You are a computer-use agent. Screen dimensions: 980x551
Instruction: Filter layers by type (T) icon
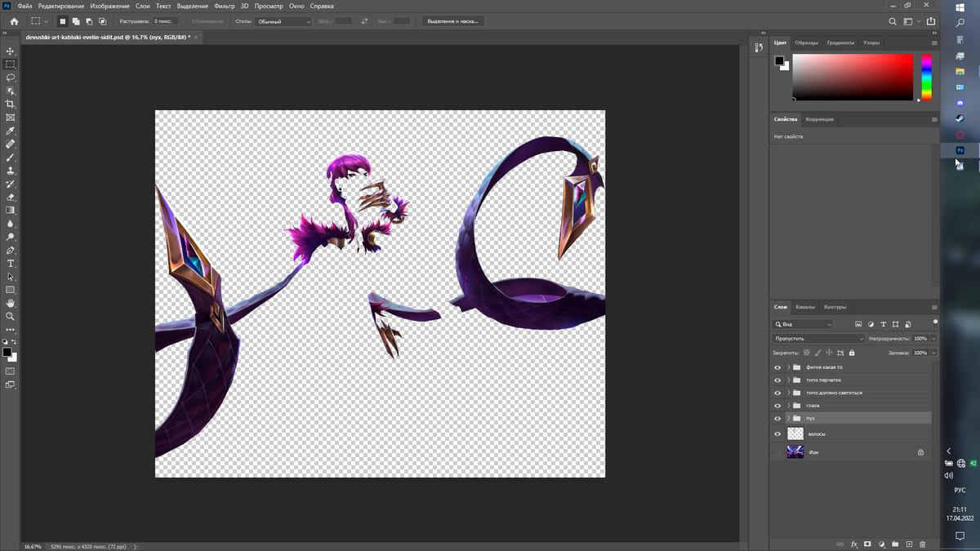pos(884,324)
